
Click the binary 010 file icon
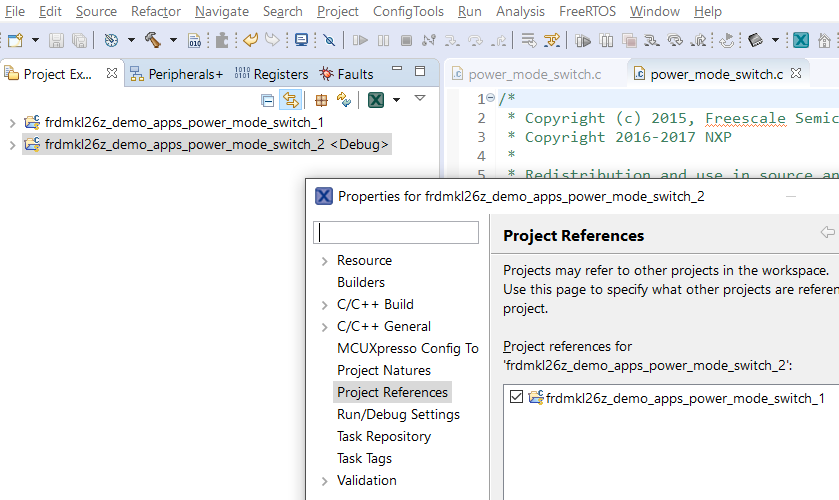194,40
